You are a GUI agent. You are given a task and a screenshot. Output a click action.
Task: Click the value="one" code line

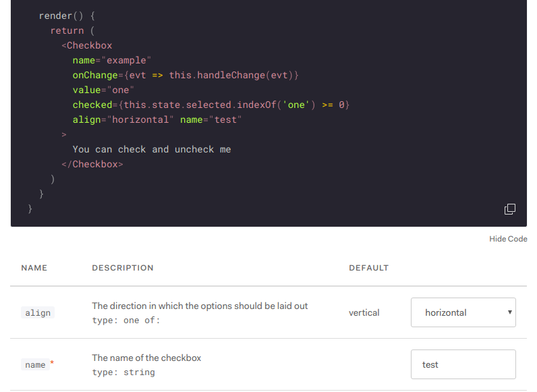(103, 90)
